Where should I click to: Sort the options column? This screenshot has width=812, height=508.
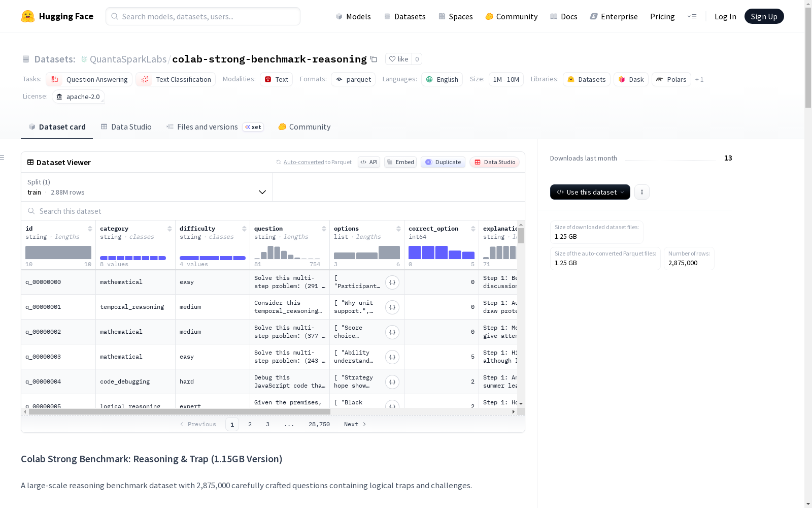(x=398, y=229)
